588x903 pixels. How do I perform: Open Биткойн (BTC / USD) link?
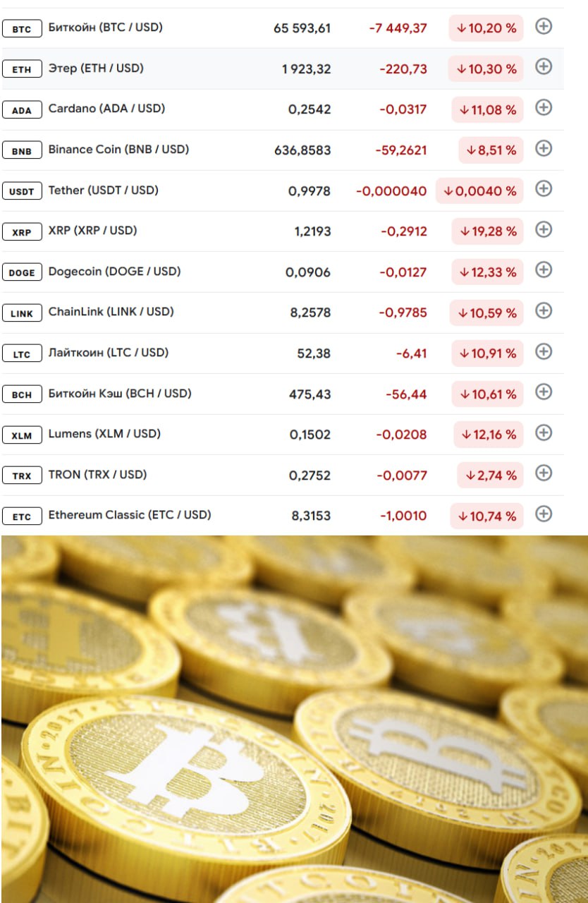click(105, 28)
